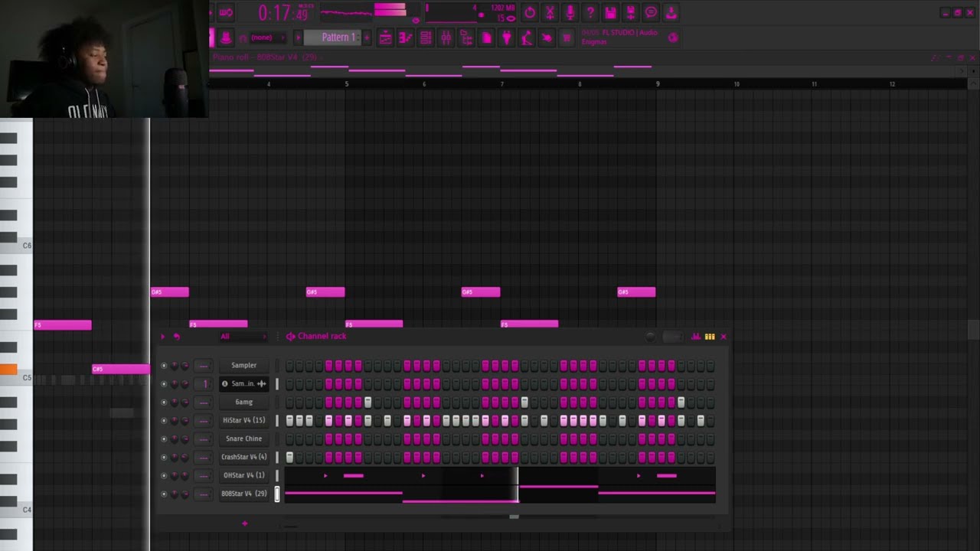Mute the OHStar V4 (1) channel LED
Viewport: 980px width, 551px height.
click(163, 476)
